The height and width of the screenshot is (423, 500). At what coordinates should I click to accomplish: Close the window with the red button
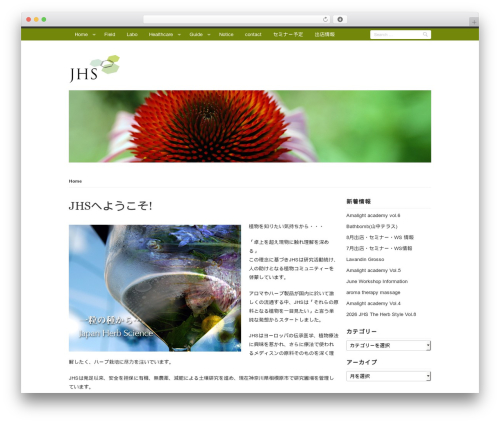tap(29, 19)
